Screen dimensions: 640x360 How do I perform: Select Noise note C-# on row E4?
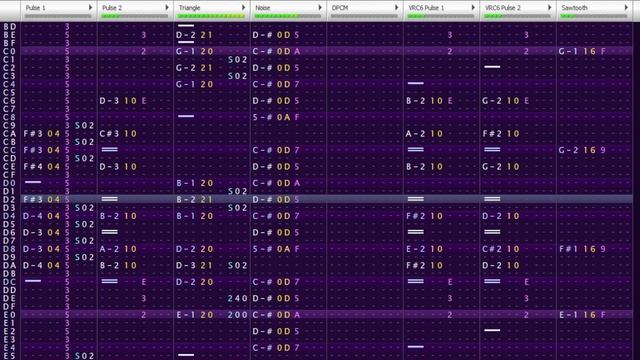[x=262, y=348]
